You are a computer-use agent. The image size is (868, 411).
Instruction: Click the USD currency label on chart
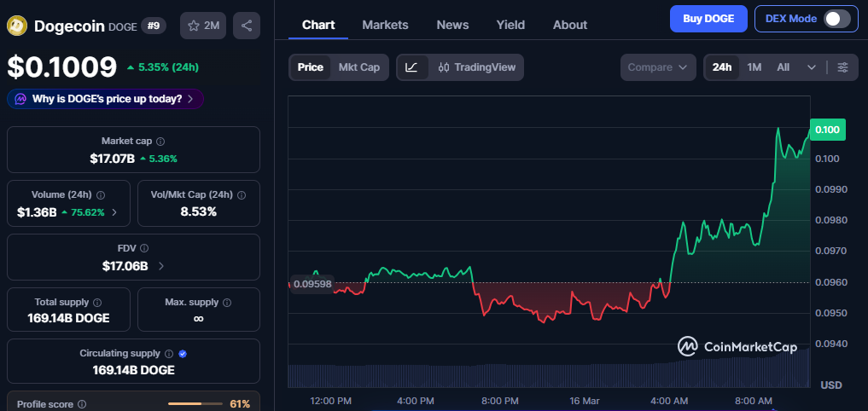point(831,385)
